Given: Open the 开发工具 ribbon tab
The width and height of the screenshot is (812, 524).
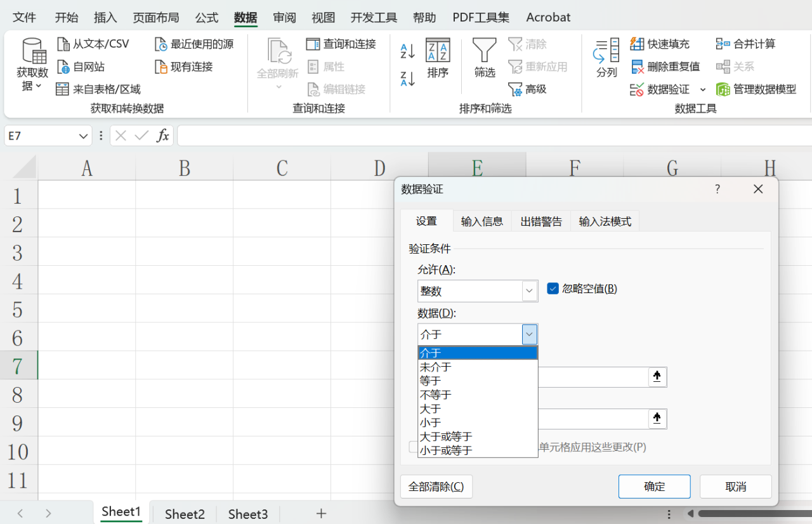Looking at the screenshot, I should coord(374,17).
